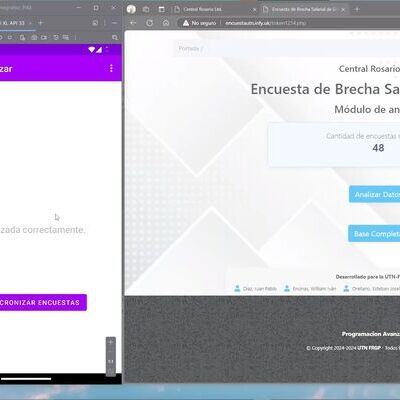The height and width of the screenshot is (400, 400).
Task: Select the survey count 48
Action: point(378,148)
